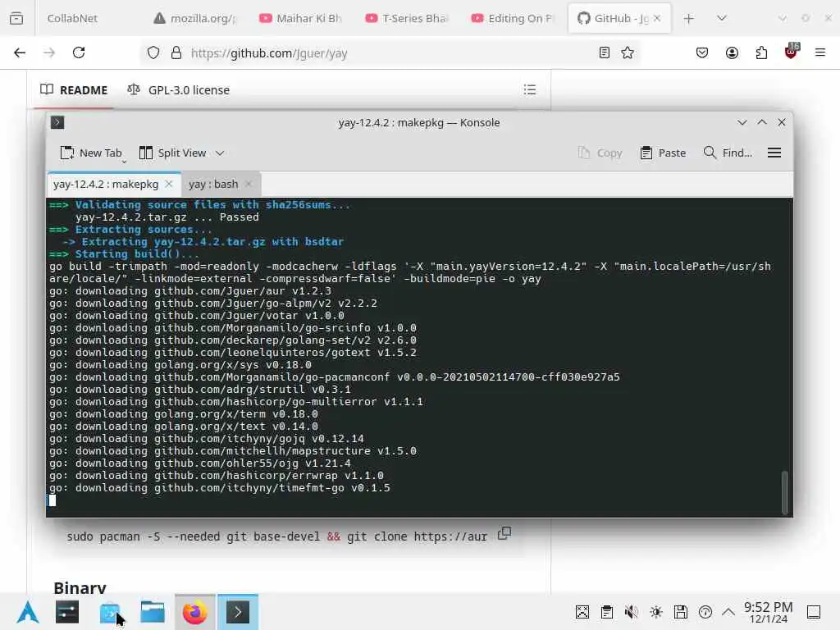This screenshot has height=630, width=840.
Task: Close the GitHub browser tab
Action: 657,18
